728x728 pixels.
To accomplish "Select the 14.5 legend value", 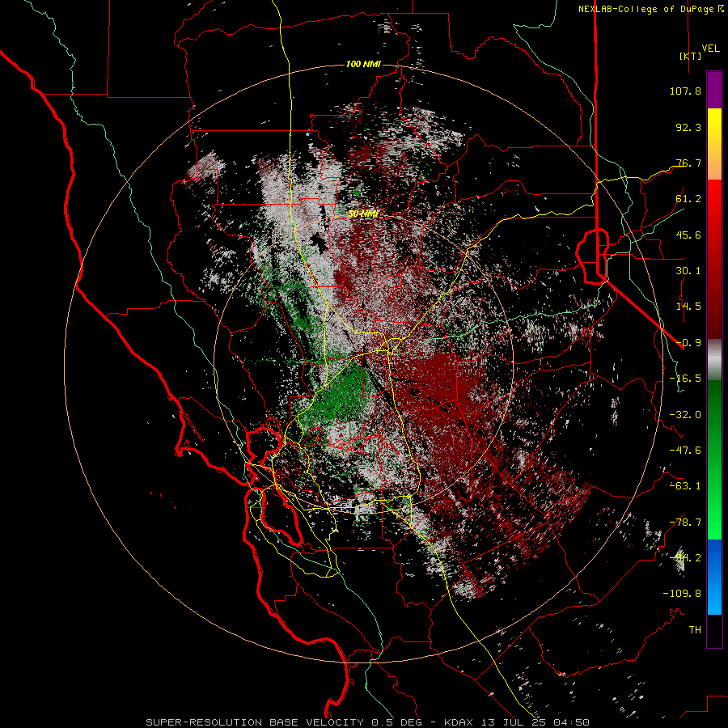I will [x=688, y=306].
